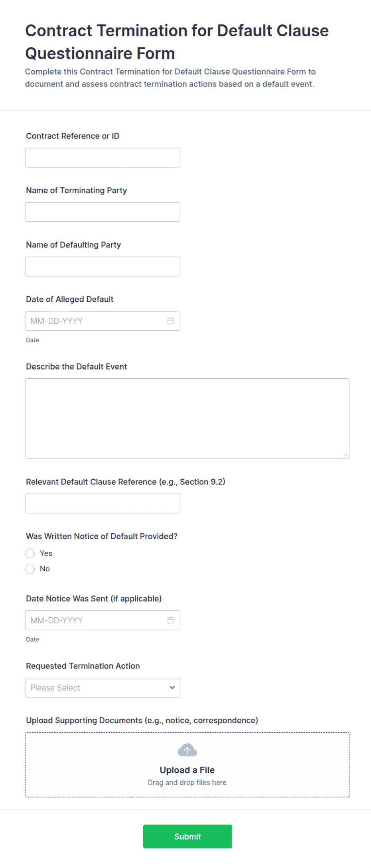Click the drag and drop files area

tap(187, 765)
